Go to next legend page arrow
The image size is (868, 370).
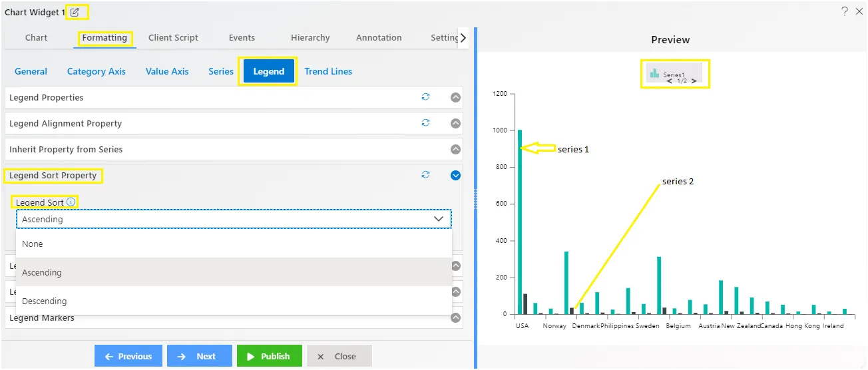(x=694, y=81)
